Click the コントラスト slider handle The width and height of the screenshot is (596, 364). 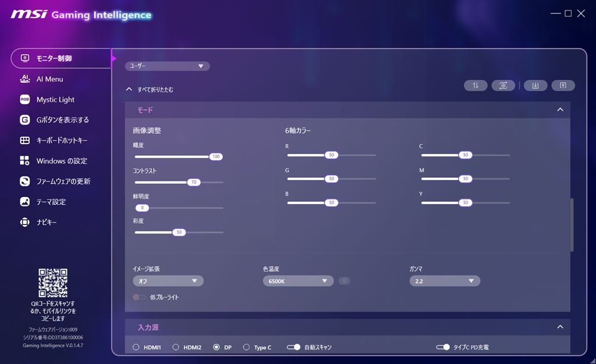point(194,182)
